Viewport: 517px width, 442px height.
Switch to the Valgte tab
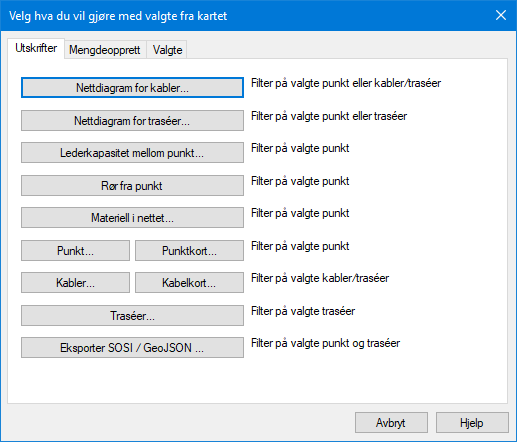167,50
